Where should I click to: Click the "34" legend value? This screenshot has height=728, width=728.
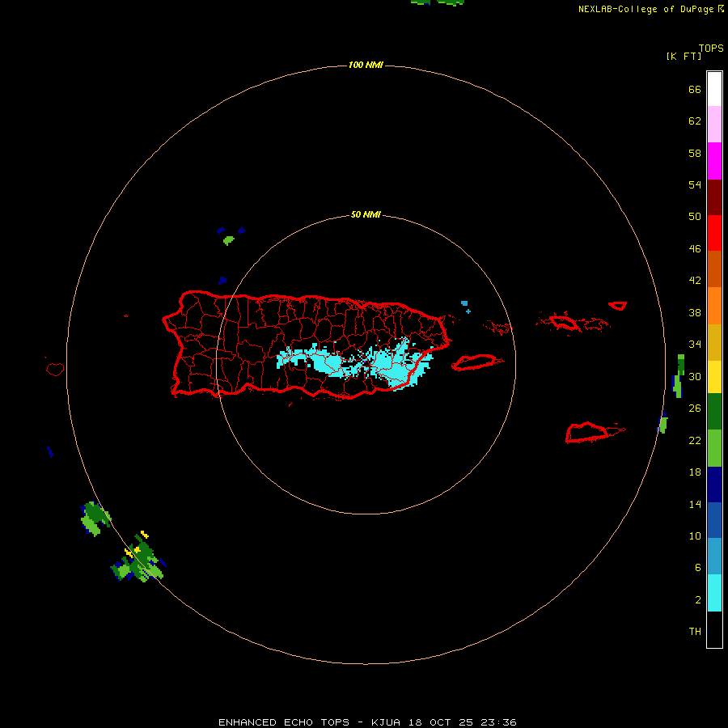[695, 344]
